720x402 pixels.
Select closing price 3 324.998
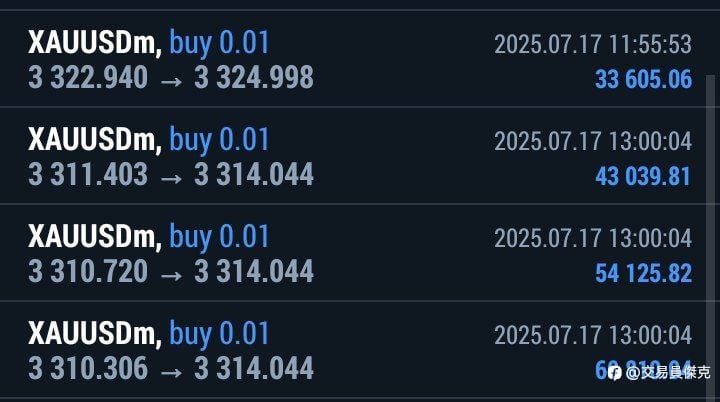click(x=254, y=77)
